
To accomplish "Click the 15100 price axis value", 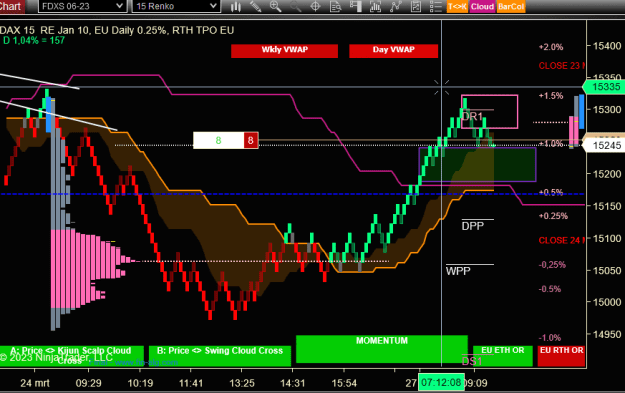I will click(607, 238).
